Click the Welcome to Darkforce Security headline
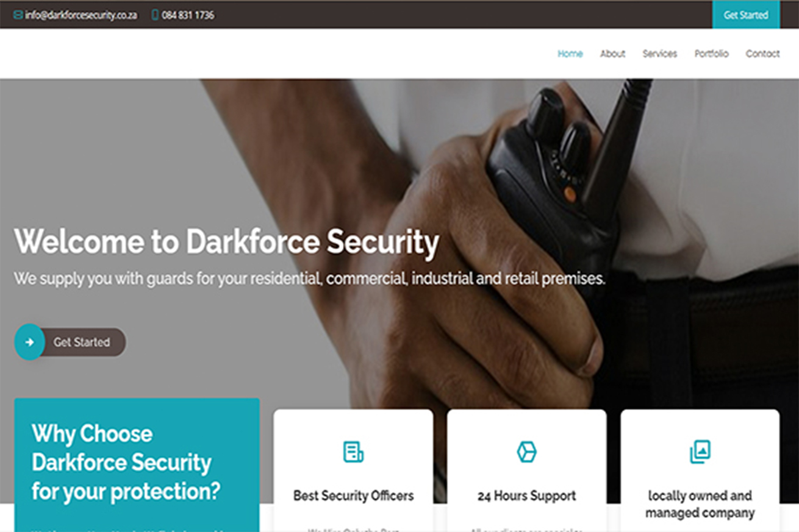This screenshot has width=799, height=532. [x=226, y=242]
